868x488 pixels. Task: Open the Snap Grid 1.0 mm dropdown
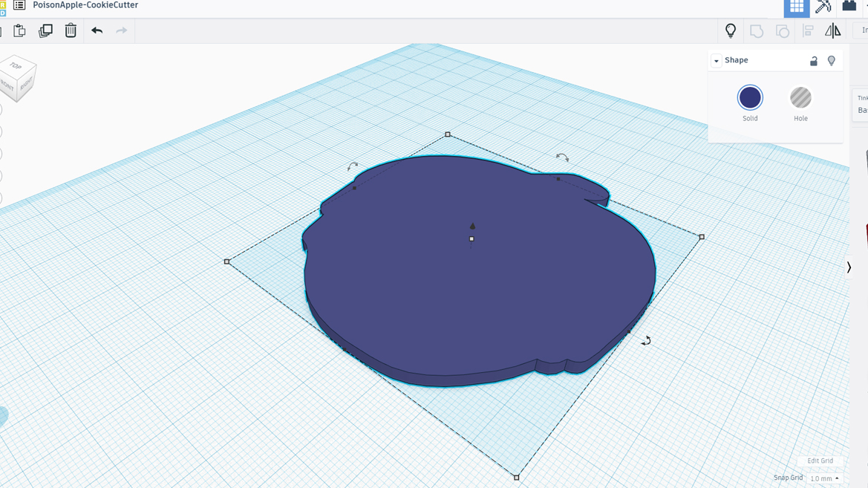pos(824,478)
